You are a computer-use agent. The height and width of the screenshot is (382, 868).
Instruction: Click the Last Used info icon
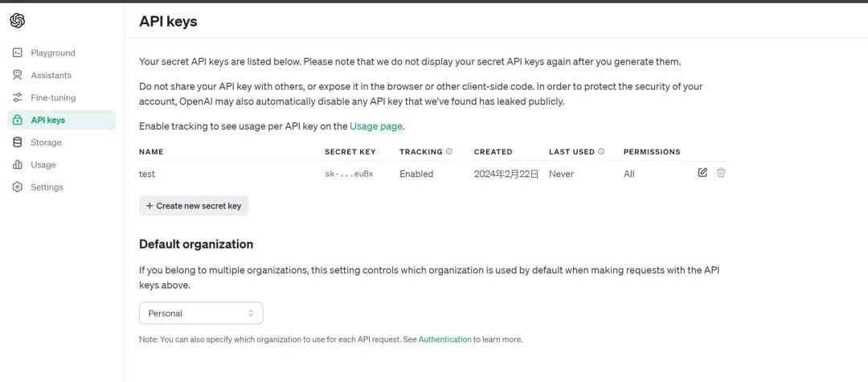click(601, 151)
